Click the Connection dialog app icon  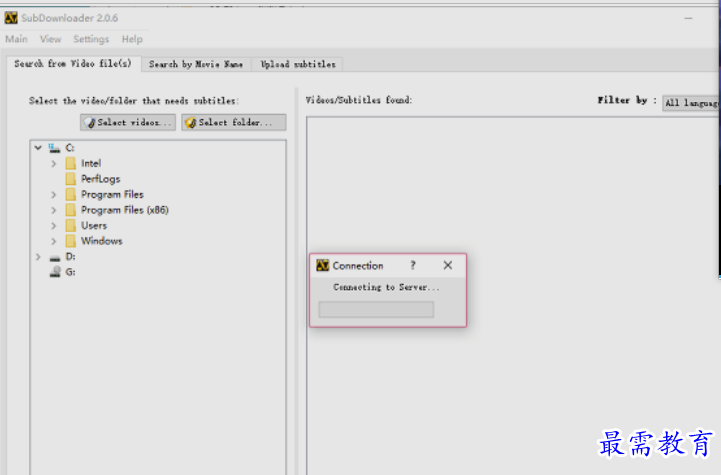pyautogui.click(x=323, y=265)
